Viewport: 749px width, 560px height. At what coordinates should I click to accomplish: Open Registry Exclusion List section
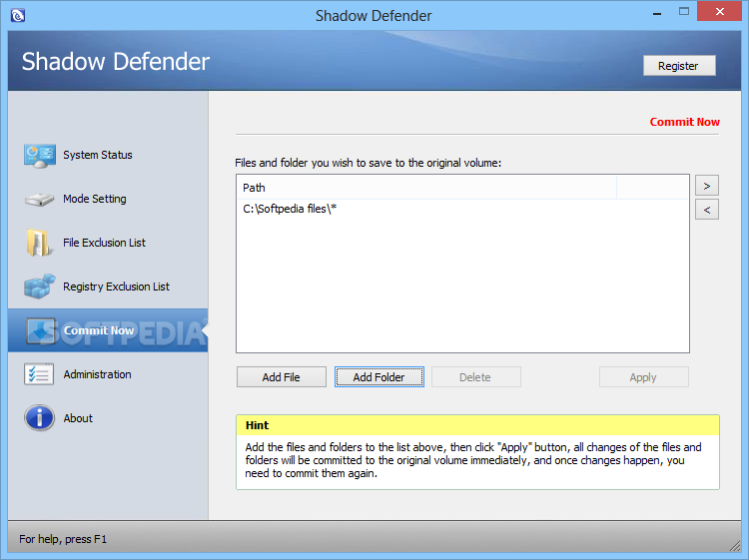coord(116,286)
